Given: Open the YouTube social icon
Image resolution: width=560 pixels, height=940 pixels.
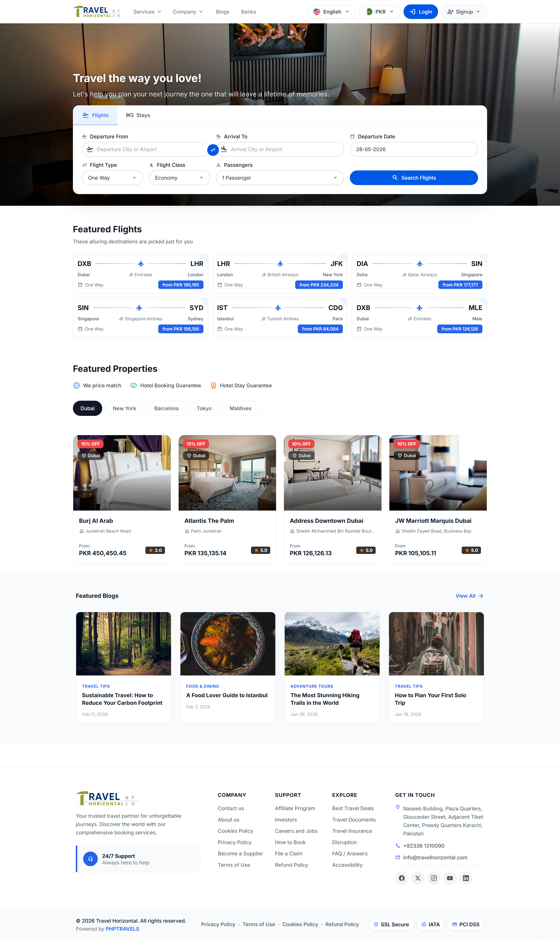Looking at the screenshot, I should pyautogui.click(x=450, y=878).
